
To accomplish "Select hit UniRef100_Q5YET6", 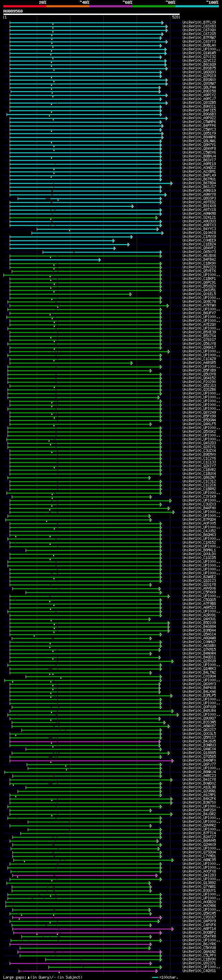I will coord(199,271).
